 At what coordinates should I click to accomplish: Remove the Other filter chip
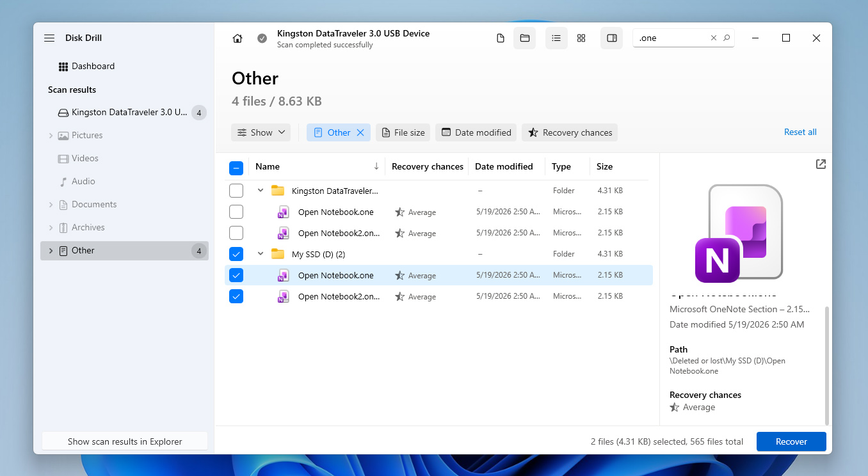[x=360, y=132]
